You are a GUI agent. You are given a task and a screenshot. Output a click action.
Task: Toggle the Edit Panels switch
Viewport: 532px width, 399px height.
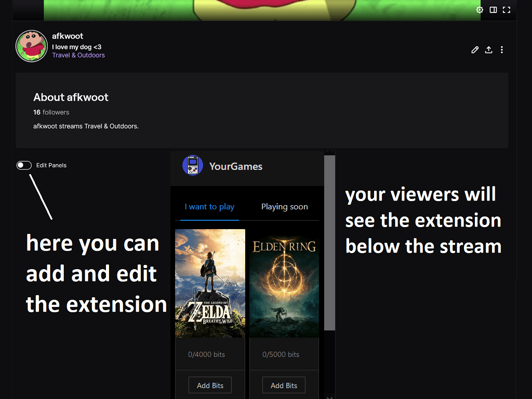coord(24,165)
